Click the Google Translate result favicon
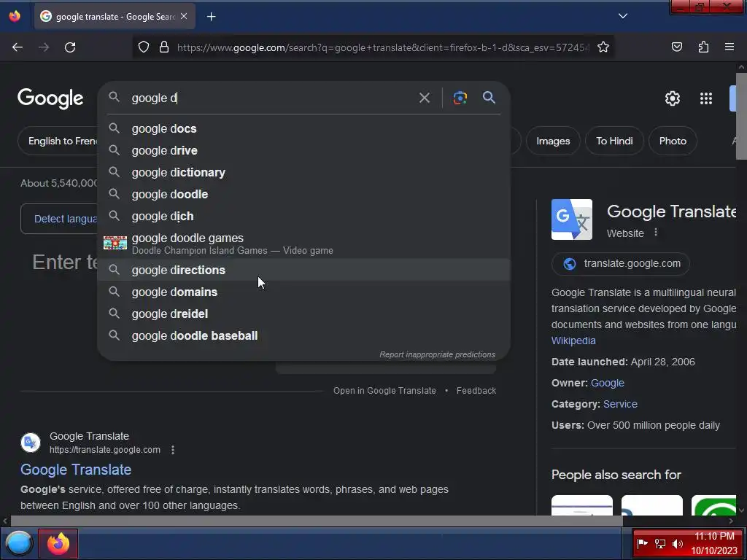The height and width of the screenshot is (560, 747). pos(31,443)
